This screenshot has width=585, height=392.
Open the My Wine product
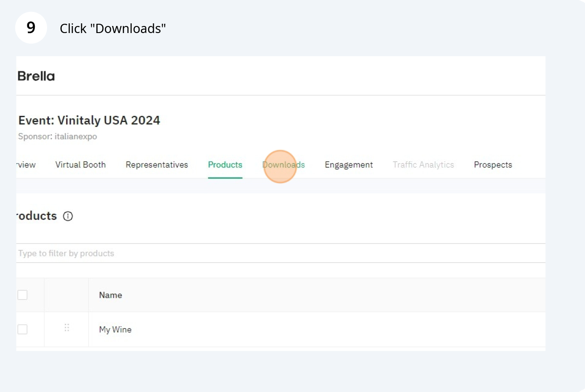(x=115, y=329)
